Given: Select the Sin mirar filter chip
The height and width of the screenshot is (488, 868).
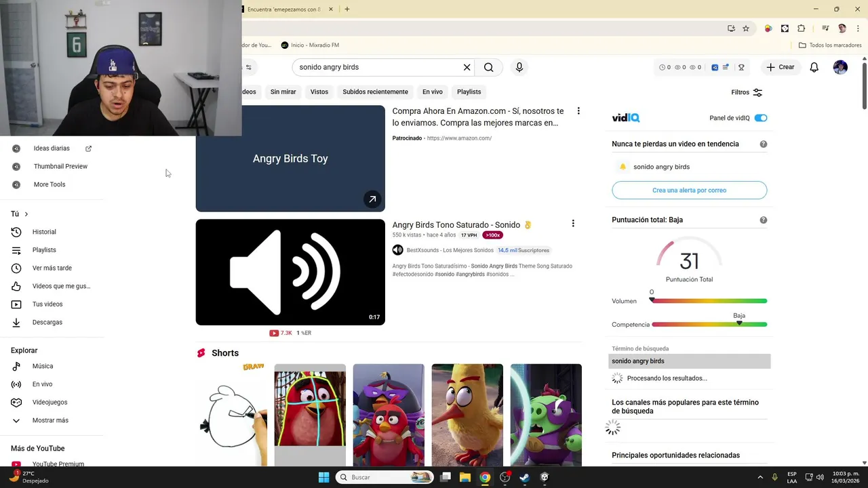Looking at the screenshot, I should (x=283, y=91).
